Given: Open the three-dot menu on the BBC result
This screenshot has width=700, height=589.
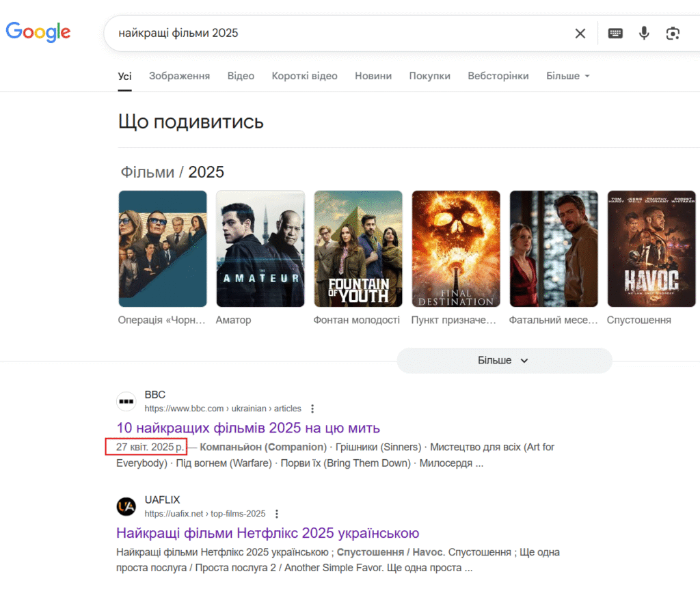Looking at the screenshot, I should click(x=312, y=408).
